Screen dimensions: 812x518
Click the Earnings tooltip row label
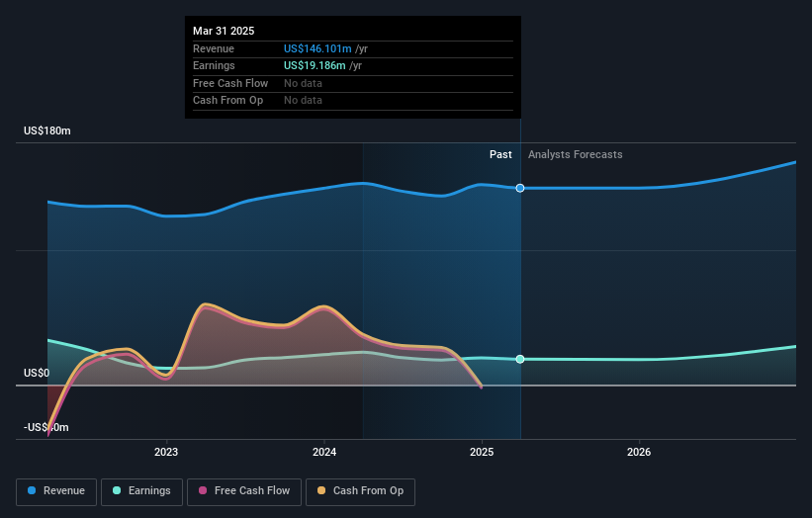(214, 65)
